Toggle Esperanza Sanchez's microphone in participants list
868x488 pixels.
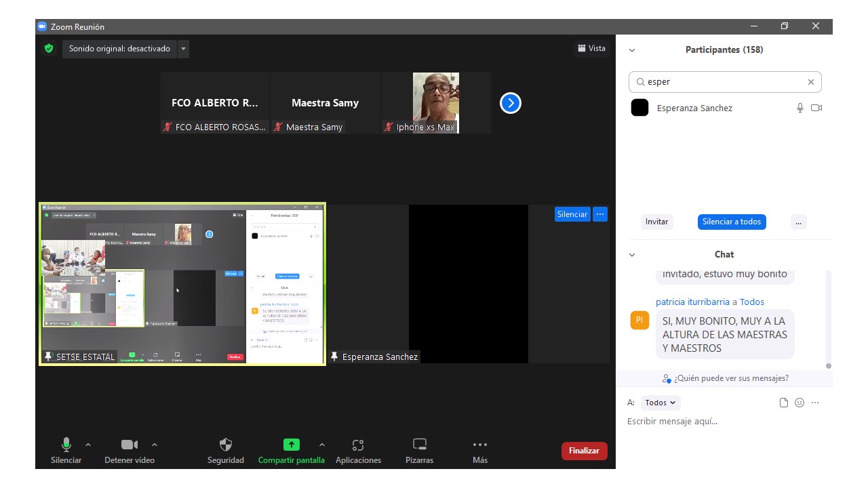pos(800,108)
